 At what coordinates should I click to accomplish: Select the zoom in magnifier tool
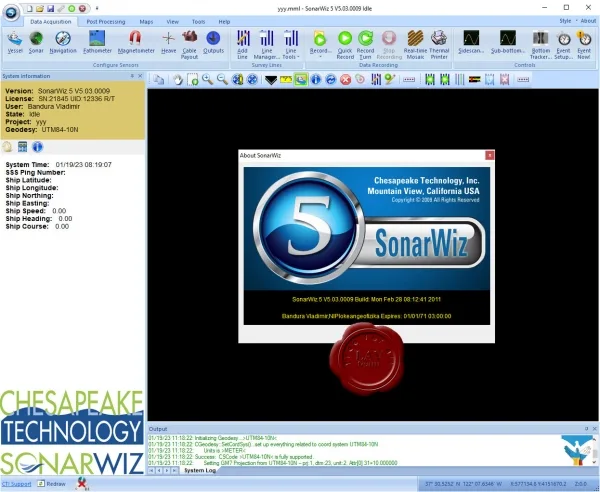(x=207, y=80)
